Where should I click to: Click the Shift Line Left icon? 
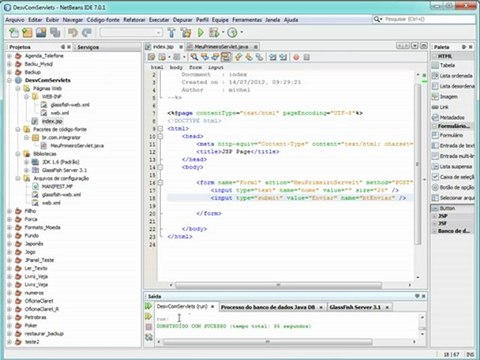click(x=273, y=57)
